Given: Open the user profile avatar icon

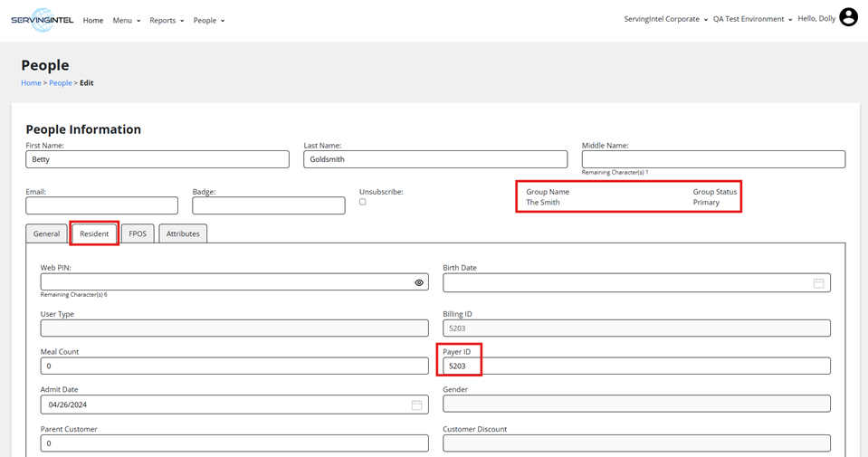Looking at the screenshot, I should (848, 17).
